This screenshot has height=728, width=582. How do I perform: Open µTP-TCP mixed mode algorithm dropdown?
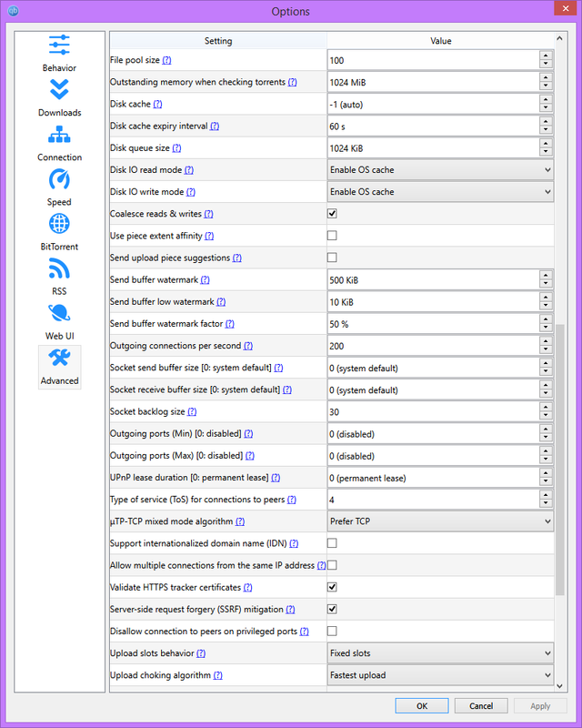(440, 521)
